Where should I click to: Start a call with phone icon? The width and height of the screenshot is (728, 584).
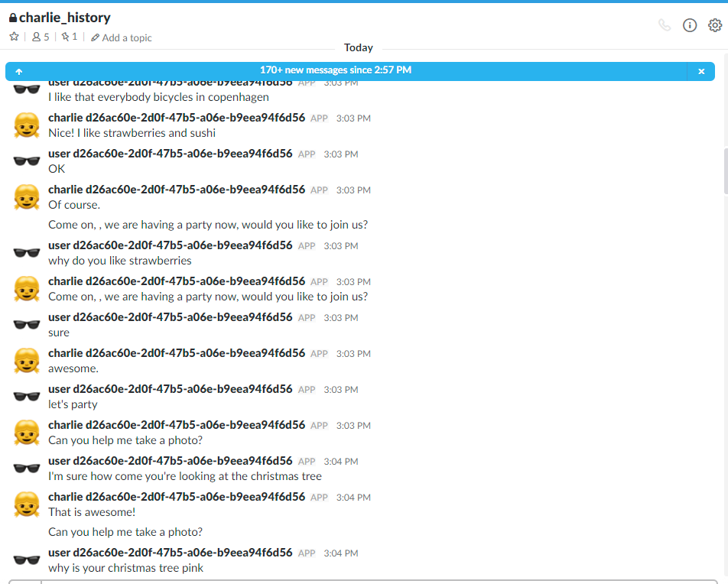pos(665,25)
